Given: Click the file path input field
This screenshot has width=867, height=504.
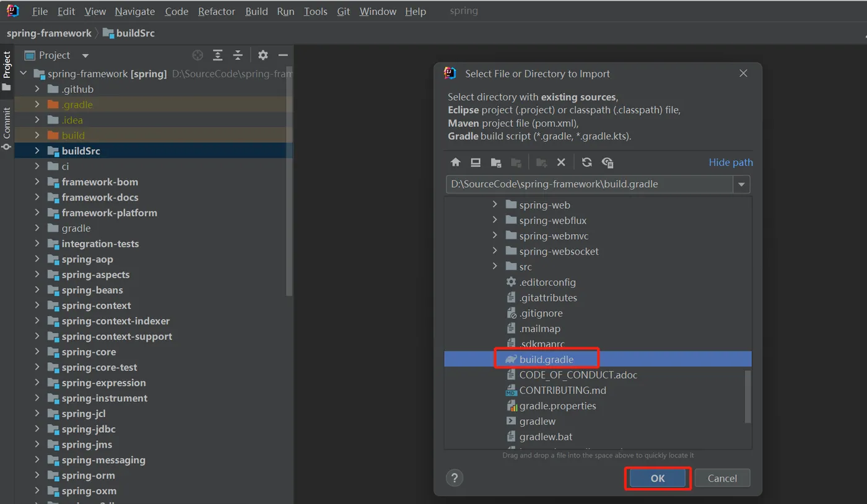Looking at the screenshot, I should (x=590, y=184).
